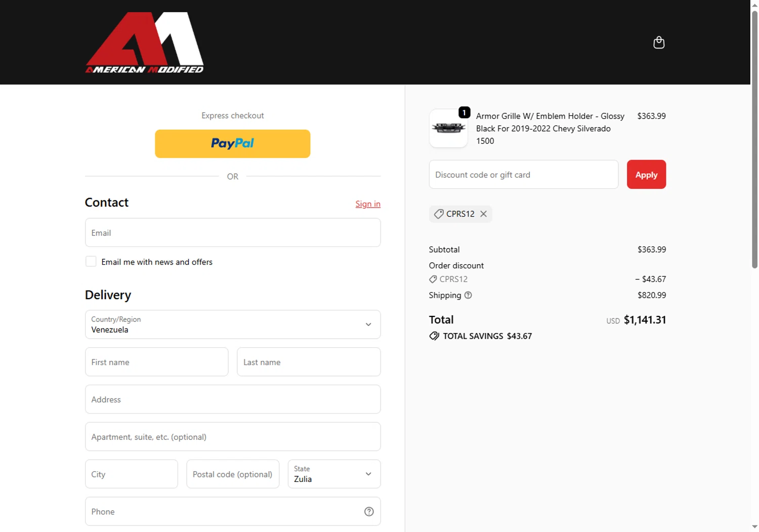Focus the First name field
759x532 pixels.
point(157,362)
